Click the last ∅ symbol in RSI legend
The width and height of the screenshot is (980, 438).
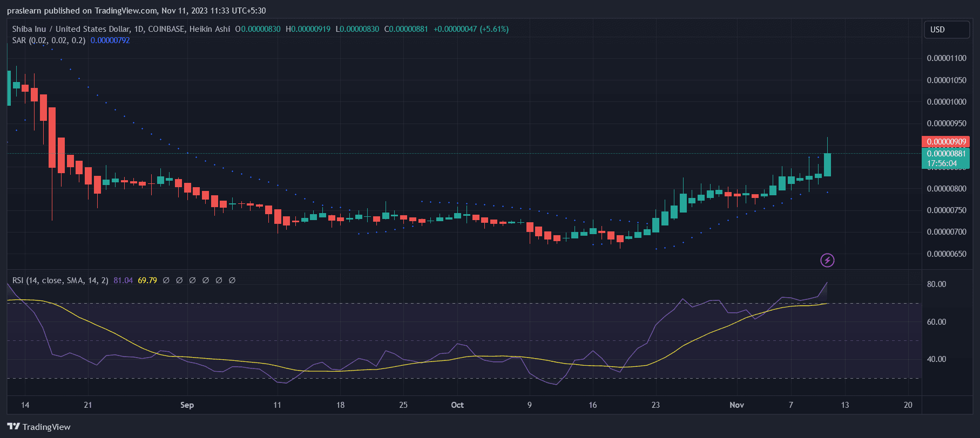point(232,280)
